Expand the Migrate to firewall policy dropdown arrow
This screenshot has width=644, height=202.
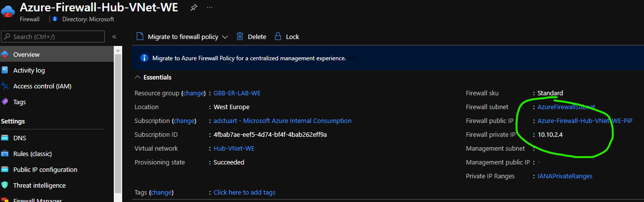pyautogui.click(x=225, y=37)
